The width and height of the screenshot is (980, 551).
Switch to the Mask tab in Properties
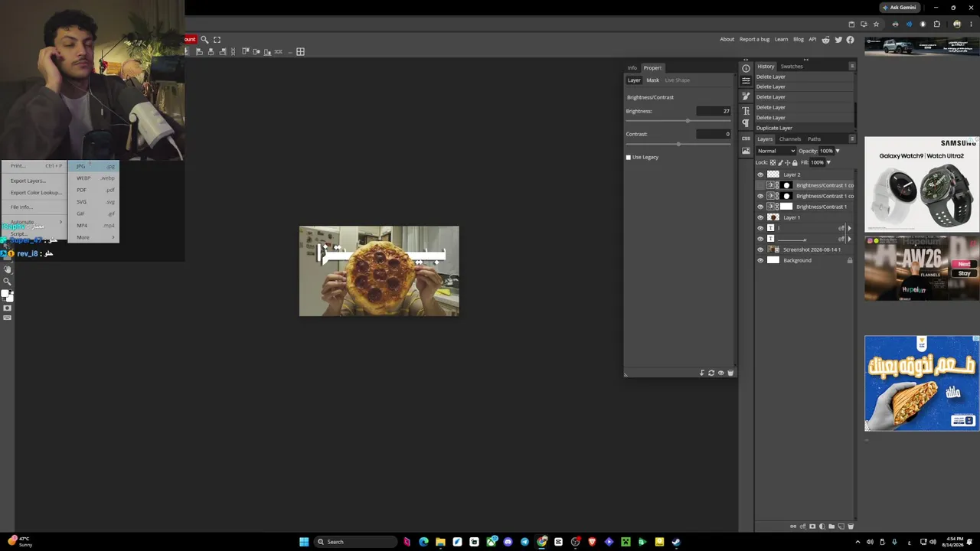652,80
